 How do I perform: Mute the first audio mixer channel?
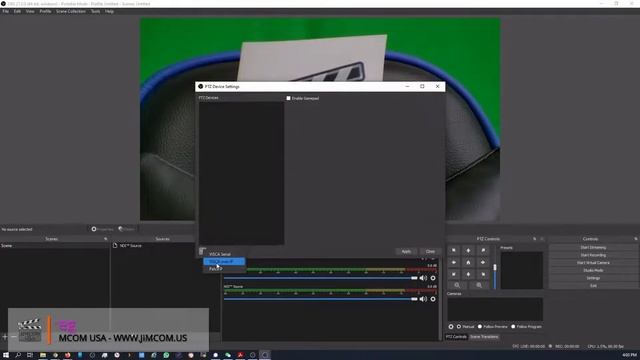[423, 278]
